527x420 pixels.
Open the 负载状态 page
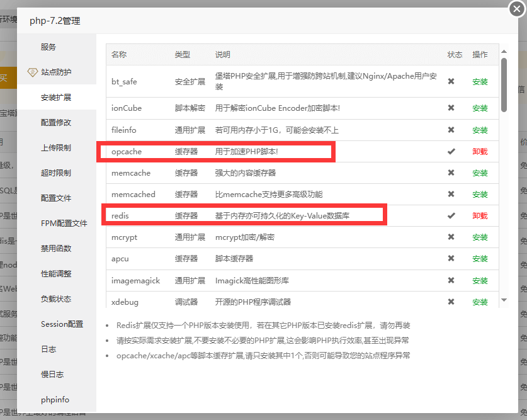[53, 298]
